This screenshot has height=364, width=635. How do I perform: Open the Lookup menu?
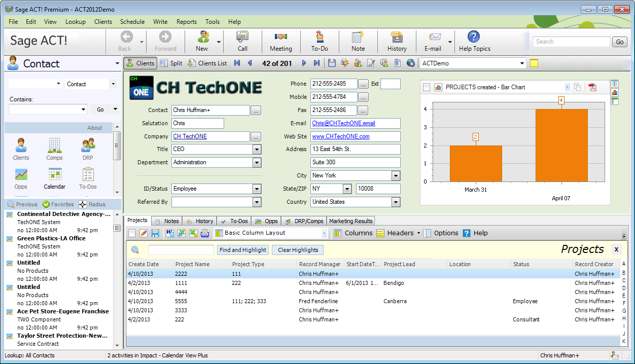[x=76, y=22]
